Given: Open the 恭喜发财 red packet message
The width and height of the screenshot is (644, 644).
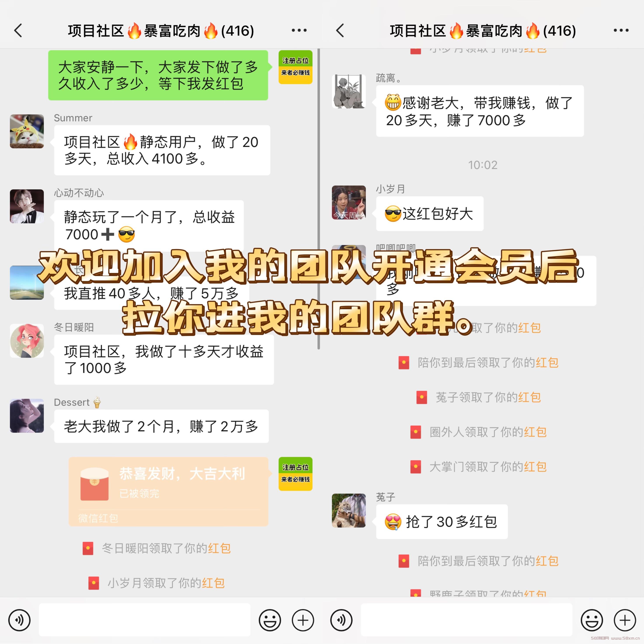Looking at the screenshot, I should pyautogui.click(x=169, y=492).
